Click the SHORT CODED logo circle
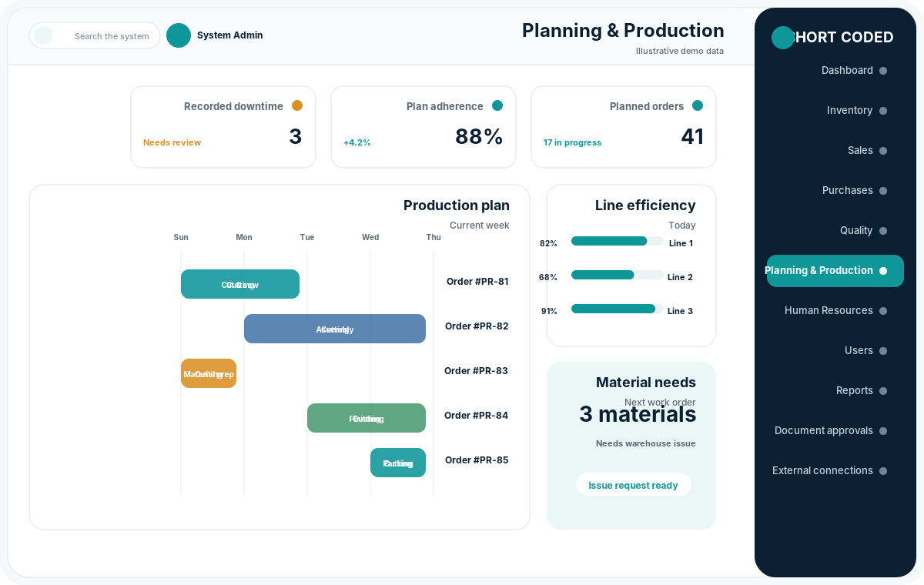Image resolution: width=924 pixels, height=585 pixels. click(783, 38)
